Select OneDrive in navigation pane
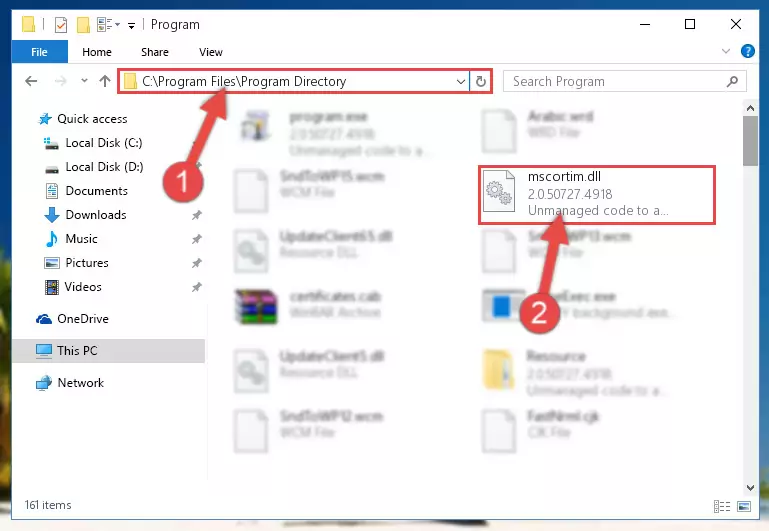Image resolution: width=769 pixels, height=531 pixels. click(82, 319)
